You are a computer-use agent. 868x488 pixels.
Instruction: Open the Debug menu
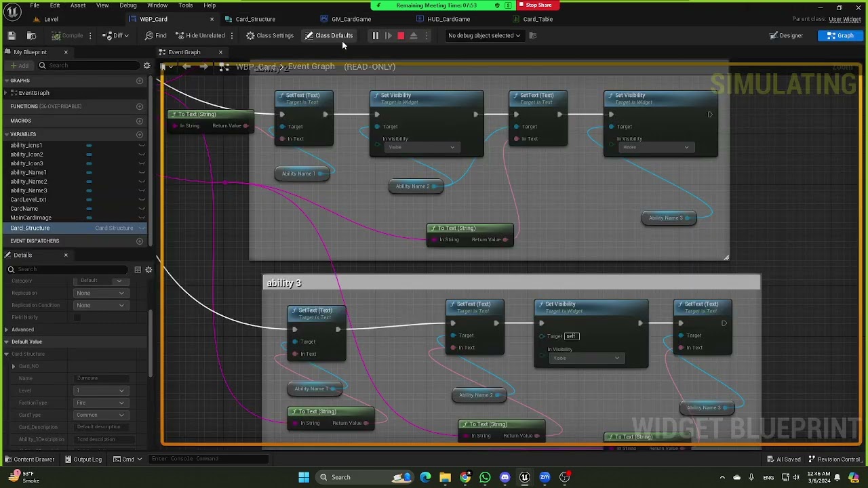pyautogui.click(x=128, y=5)
